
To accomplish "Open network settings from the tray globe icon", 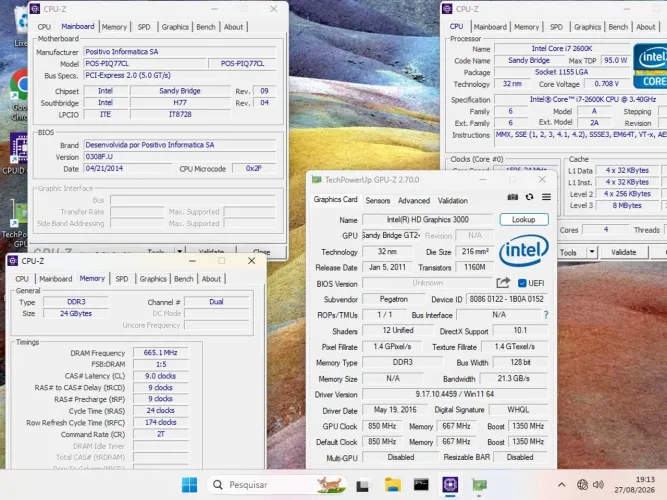I will [x=582, y=485].
